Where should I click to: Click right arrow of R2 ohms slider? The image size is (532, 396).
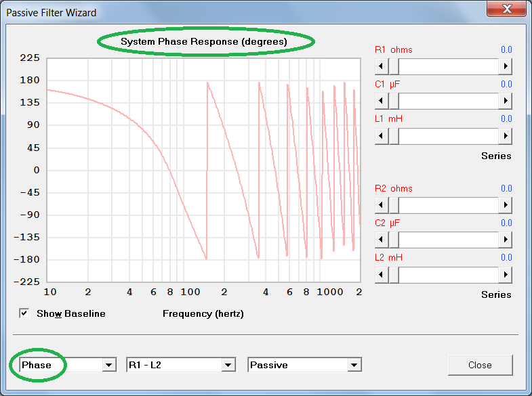point(505,205)
